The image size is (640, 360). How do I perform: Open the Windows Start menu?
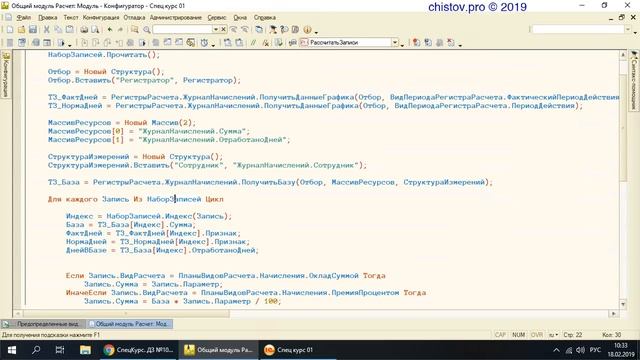[12, 350]
